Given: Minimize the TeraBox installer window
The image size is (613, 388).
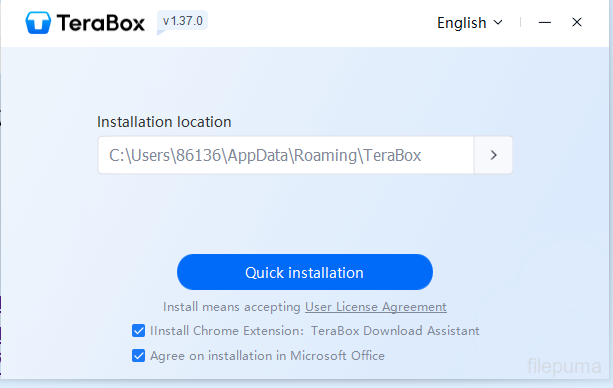Looking at the screenshot, I should coord(545,23).
